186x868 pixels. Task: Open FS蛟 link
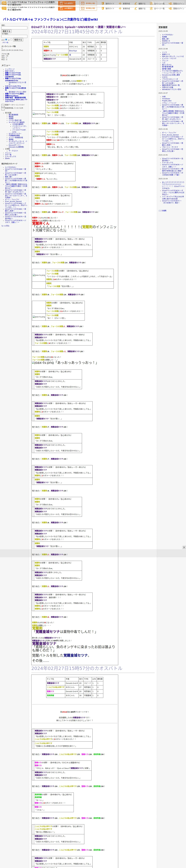pos(164,97)
